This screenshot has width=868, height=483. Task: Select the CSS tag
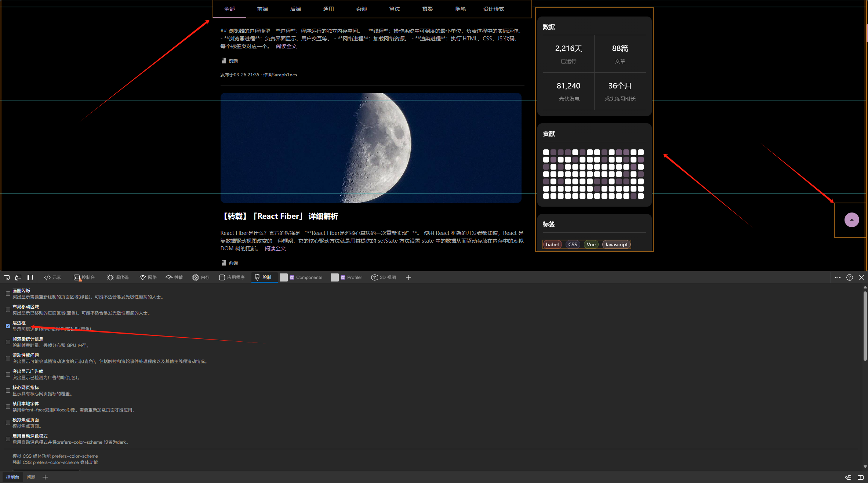[x=573, y=244]
